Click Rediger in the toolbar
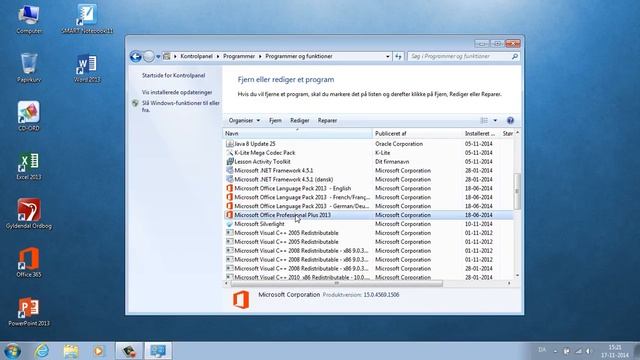Image resolution: width=640 pixels, height=360 pixels. click(x=300, y=120)
